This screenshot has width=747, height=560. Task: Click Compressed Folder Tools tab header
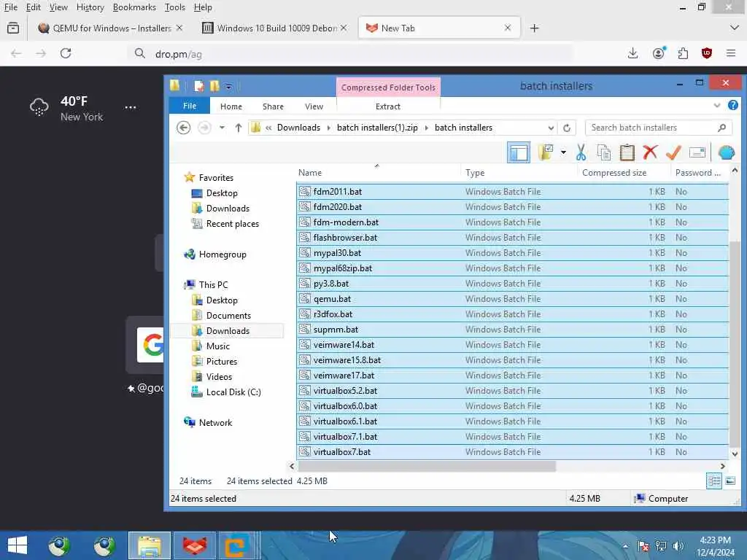pyautogui.click(x=388, y=87)
